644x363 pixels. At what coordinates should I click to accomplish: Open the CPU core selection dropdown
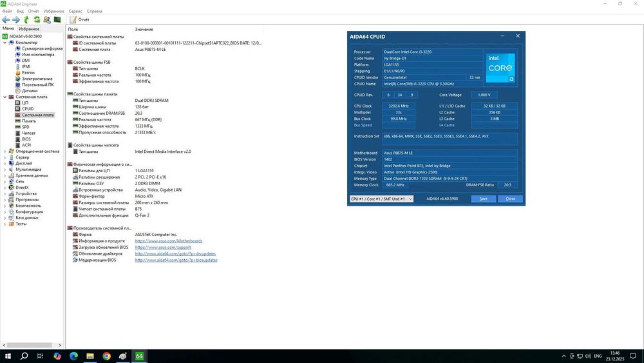click(381, 199)
